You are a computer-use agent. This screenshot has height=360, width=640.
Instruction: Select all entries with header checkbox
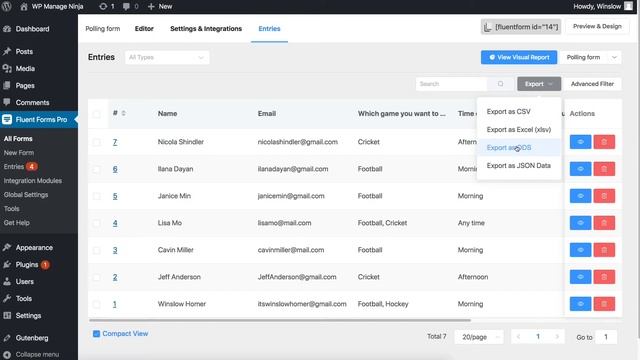[96, 114]
